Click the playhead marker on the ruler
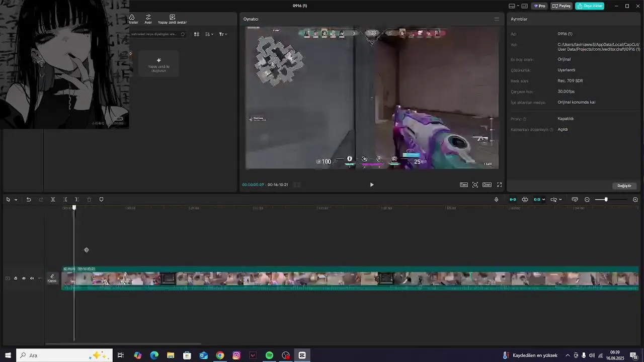644x362 pixels. [x=74, y=208]
